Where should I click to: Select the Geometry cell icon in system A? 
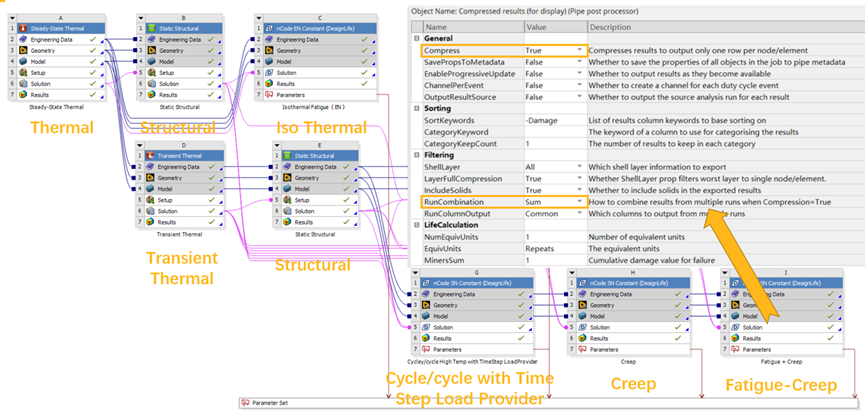pyautogui.click(x=23, y=51)
